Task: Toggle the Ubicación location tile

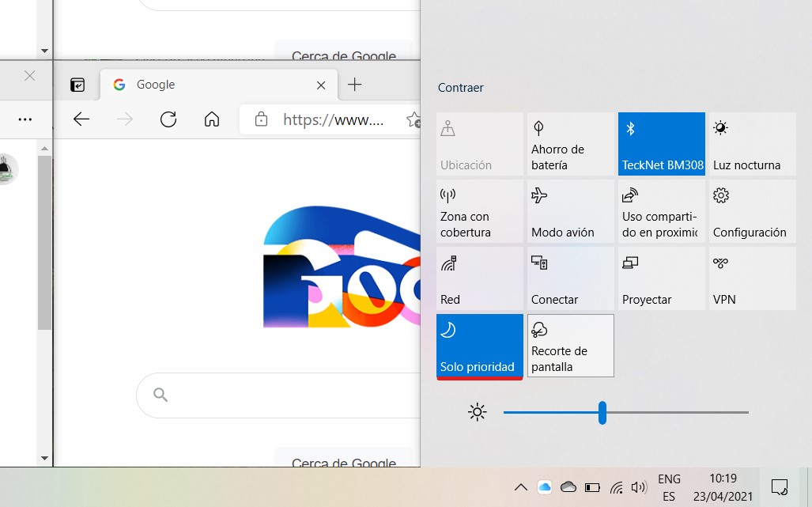Action: (x=480, y=144)
